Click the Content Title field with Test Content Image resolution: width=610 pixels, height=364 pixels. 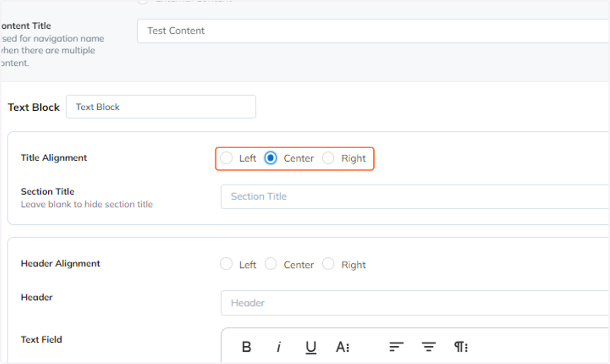[x=373, y=31]
